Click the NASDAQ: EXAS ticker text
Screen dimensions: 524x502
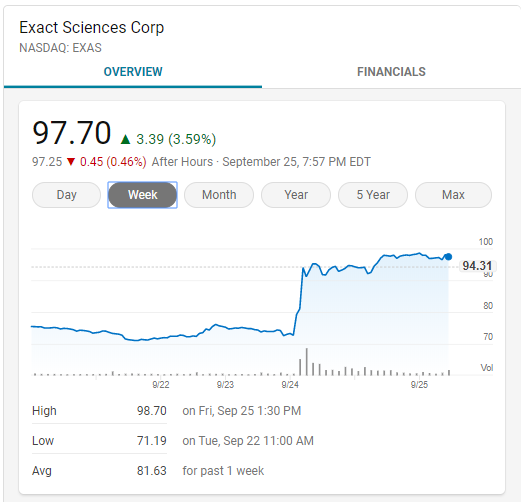[60, 48]
